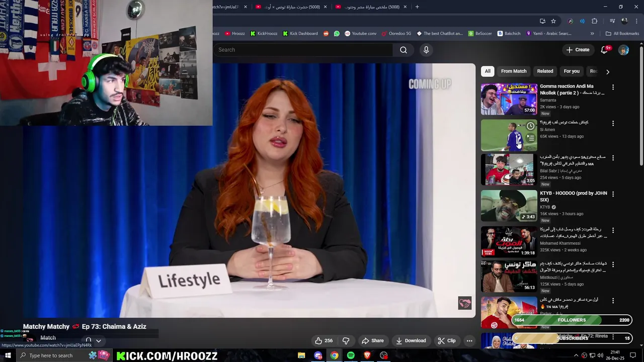Click the YouTube search magnifier button
The height and width of the screenshot is (362, 644).
[404, 50]
